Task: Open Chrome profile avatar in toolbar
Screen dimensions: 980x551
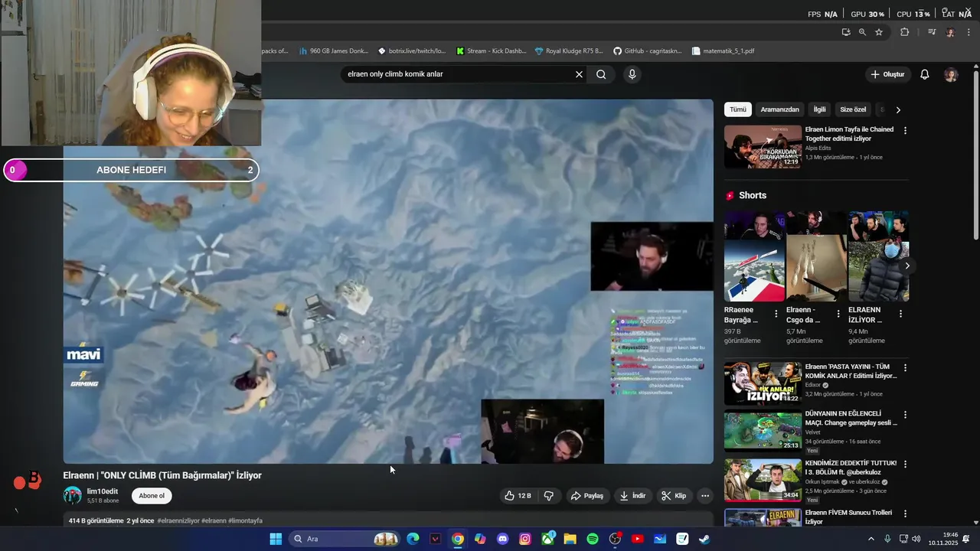Action: [950, 32]
